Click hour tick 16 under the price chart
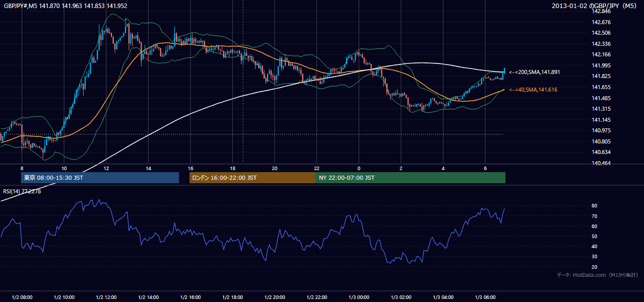The height and width of the screenshot is (302, 644). [x=190, y=168]
